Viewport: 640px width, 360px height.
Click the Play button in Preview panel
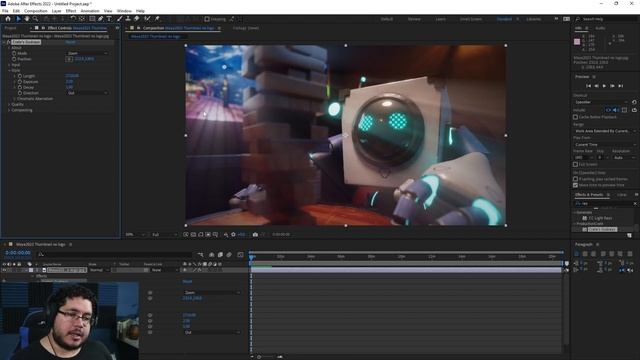coord(604,86)
